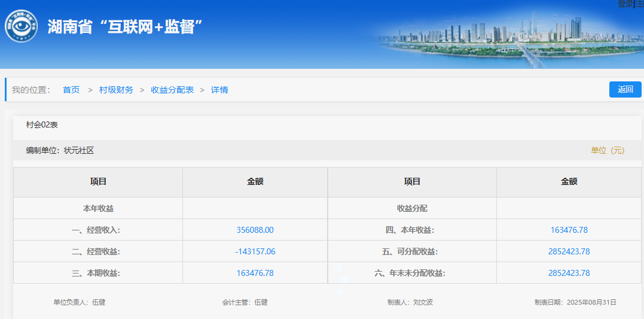Open the 经营收益 value -143157.06
The width and height of the screenshot is (644, 319).
(255, 251)
